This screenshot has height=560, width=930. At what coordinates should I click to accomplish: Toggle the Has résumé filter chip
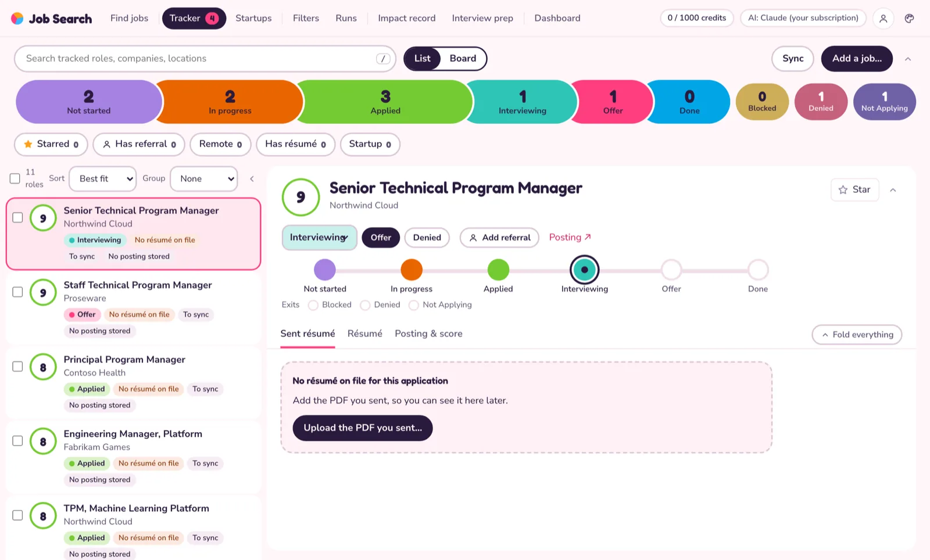pos(295,144)
